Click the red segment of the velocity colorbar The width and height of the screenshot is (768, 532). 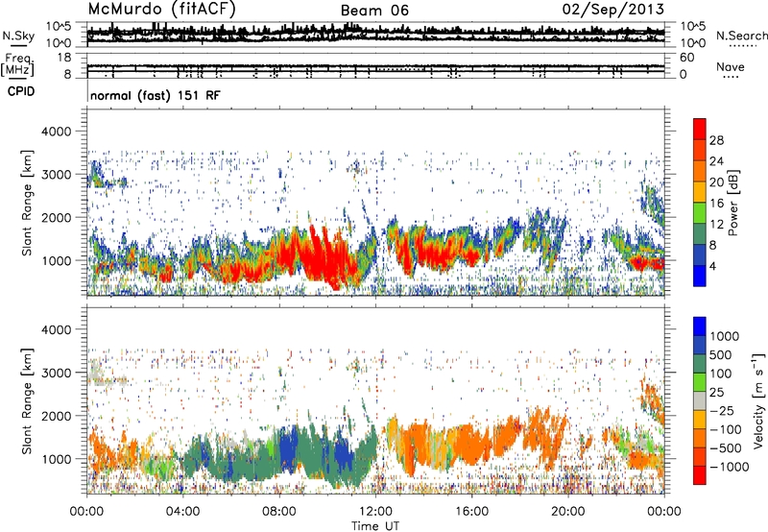pos(700,475)
